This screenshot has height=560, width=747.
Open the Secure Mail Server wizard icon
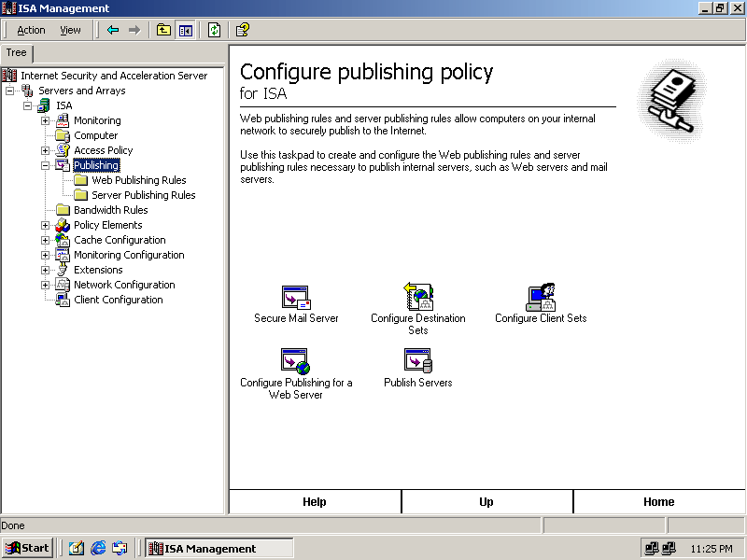[295, 298]
